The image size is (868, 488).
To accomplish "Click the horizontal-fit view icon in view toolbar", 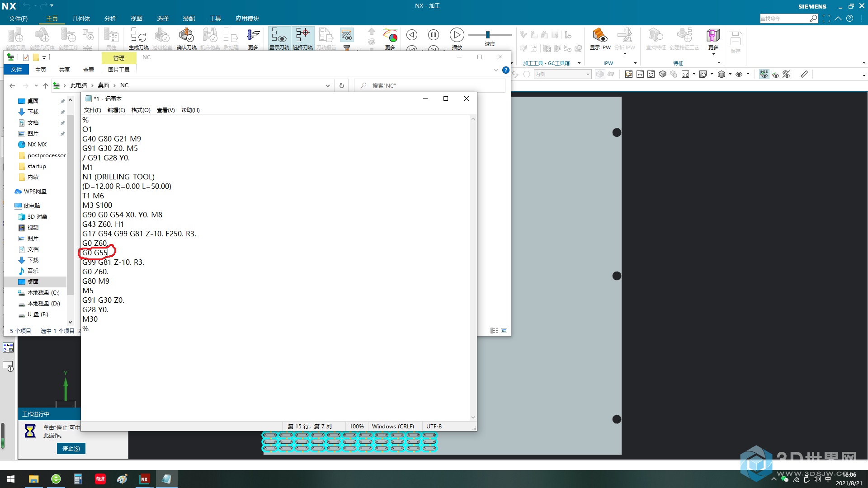I will 640,74.
